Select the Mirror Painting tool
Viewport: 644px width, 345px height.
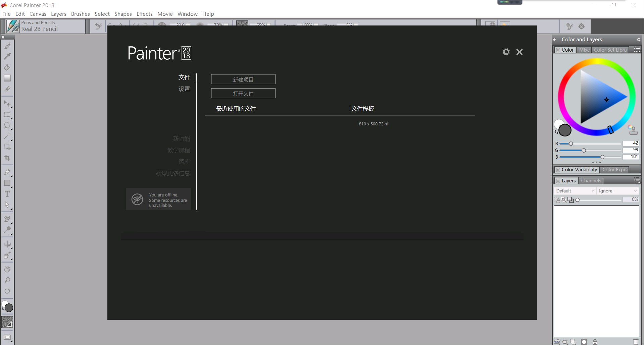pos(7,244)
